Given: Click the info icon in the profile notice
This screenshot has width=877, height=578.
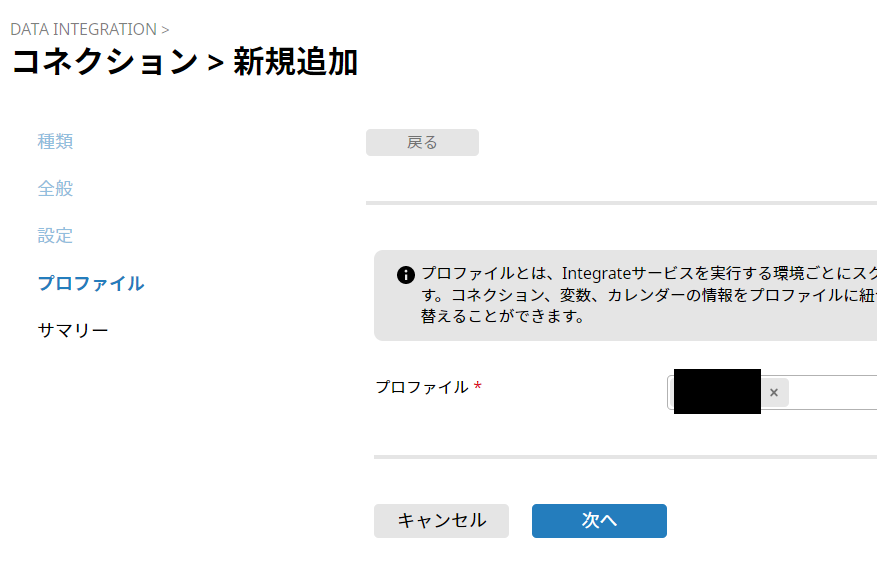Looking at the screenshot, I should tap(405, 274).
